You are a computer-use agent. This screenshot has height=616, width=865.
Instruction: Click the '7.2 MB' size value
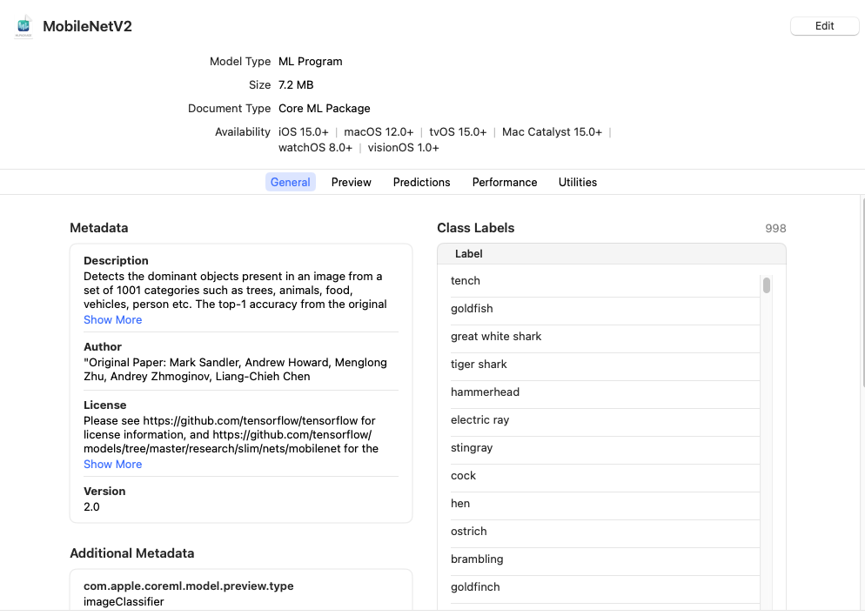click(x=296, y=85)
